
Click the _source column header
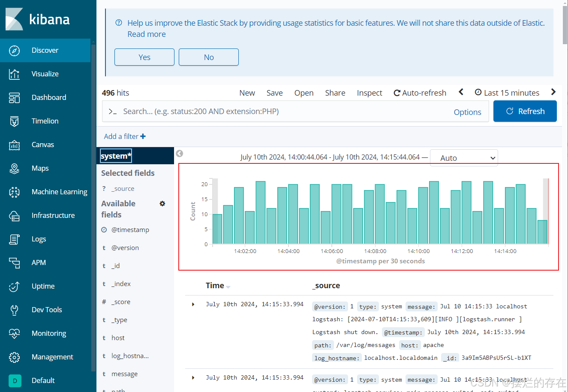[x=326, y=286]
